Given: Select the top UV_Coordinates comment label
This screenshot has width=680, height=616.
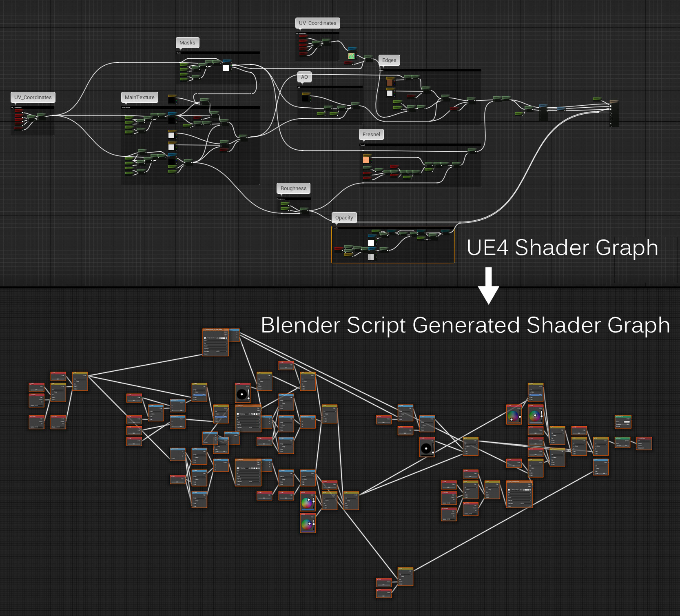Looking at the screenshot, I should (317, 23).
